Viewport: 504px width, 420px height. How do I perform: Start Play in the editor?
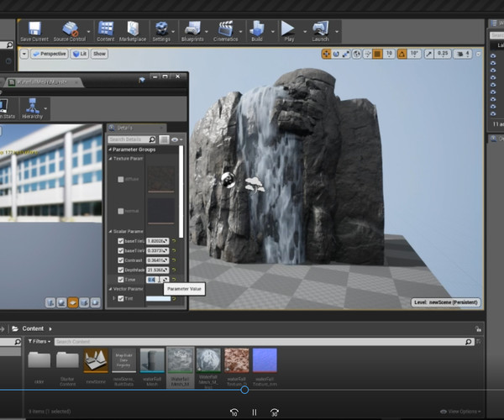(x=288, y=31)
